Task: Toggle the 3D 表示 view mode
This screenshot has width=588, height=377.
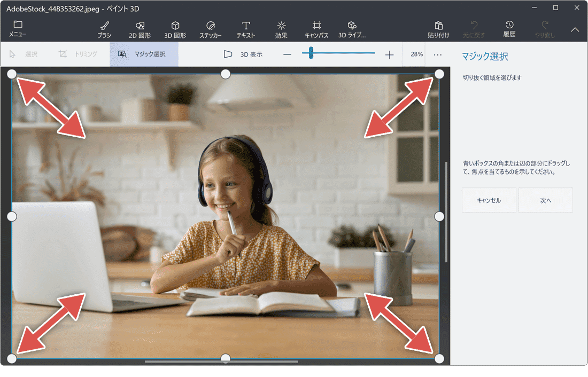Action: click(x=243, y=54)
